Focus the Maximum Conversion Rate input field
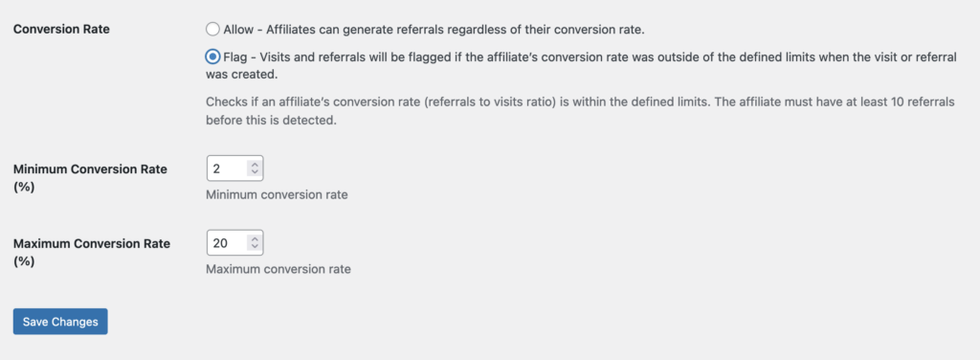The width and height of the screenshot is (980, 360). (x=235, y=242)
